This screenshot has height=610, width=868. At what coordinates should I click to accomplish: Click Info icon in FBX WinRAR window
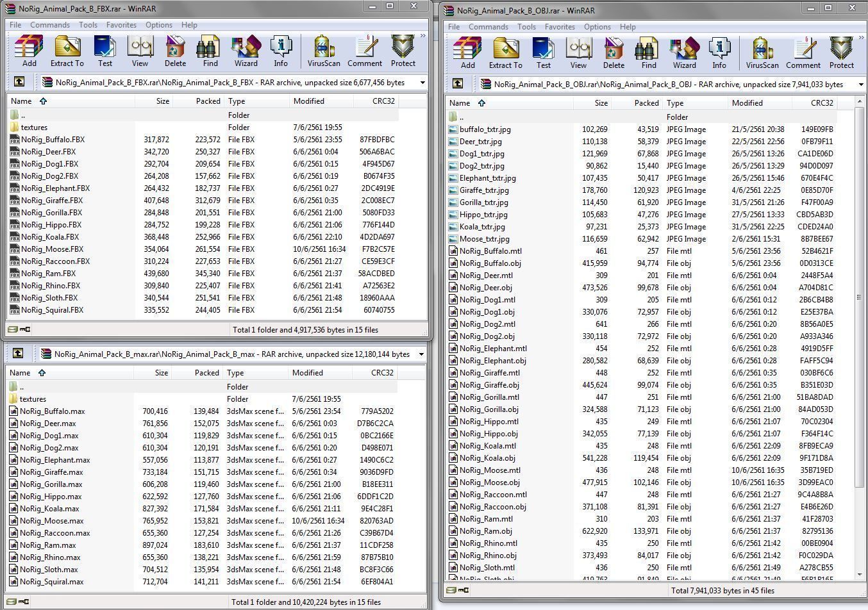coord(281,51)
